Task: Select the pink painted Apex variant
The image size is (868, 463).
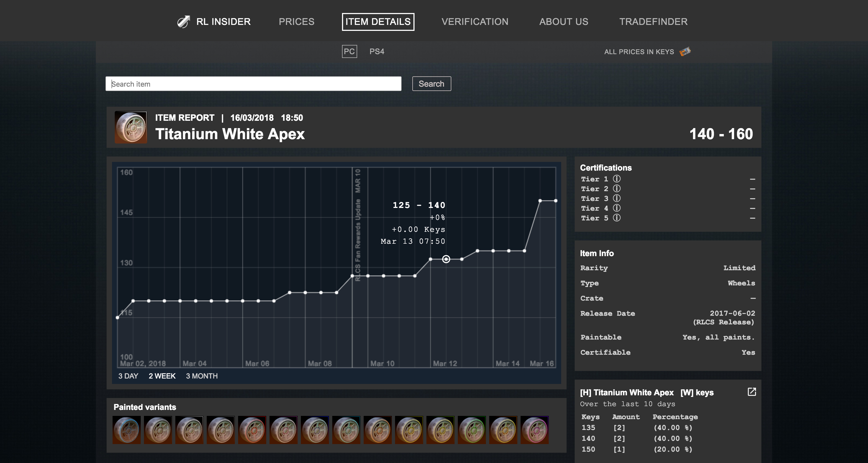Action: [534, 430]
